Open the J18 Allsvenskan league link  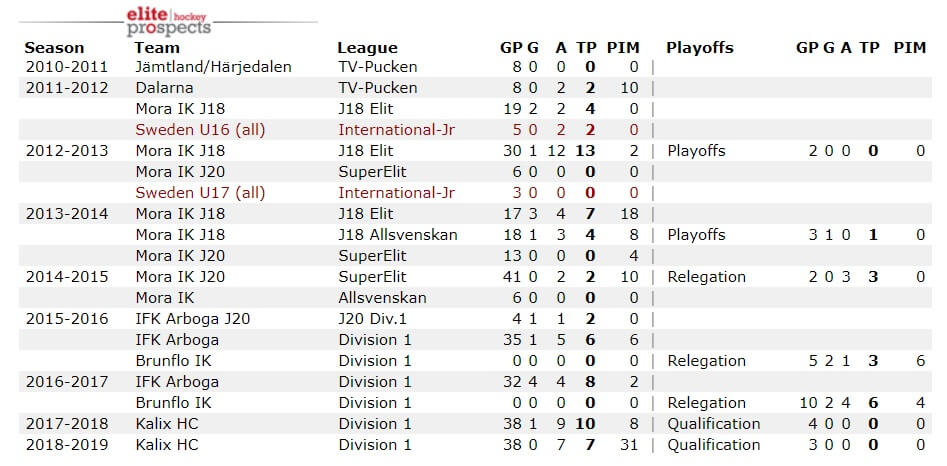pyautogui.click(x=397, y=235)
